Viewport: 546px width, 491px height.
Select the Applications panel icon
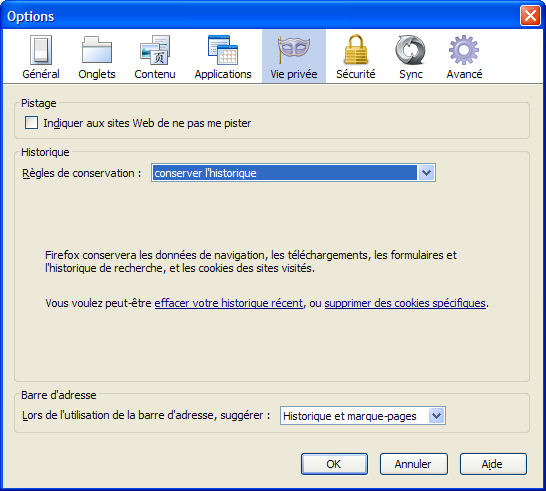[x=223, y=57]
